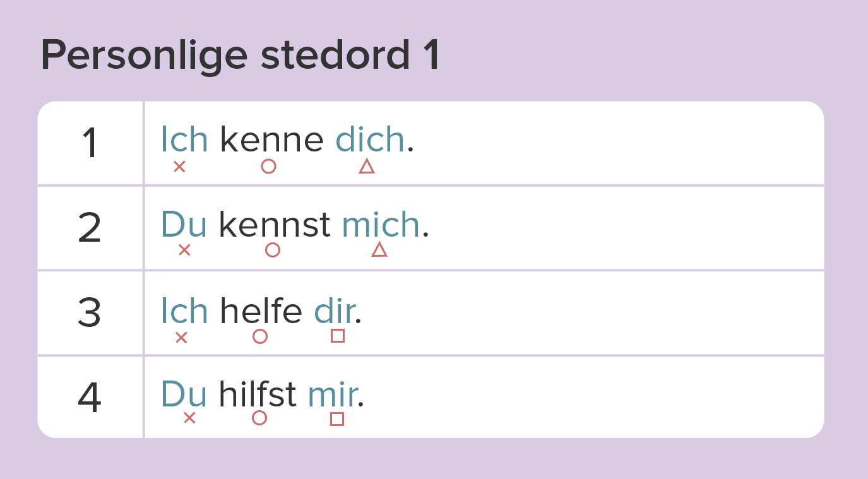Viewport: 868px width, 479px height.
Task: Select the cross mark below Du in row 2
Action: click(x=184, y=250)
